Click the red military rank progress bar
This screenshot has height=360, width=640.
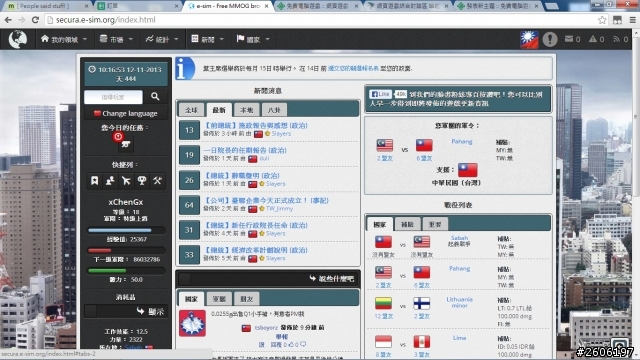pyautogui.click(x=126, y=250)
